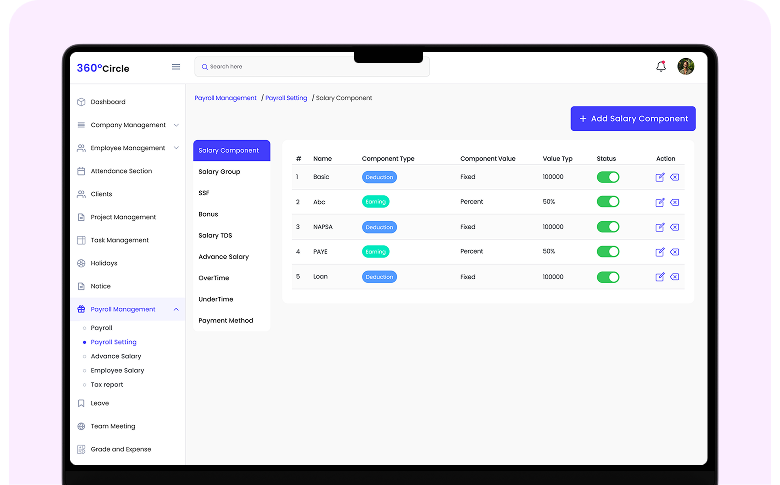The height and width of the screenshot is (485, 780).
Task: Disable the Basic component status toggle
Action: click(x=607, y=177)
